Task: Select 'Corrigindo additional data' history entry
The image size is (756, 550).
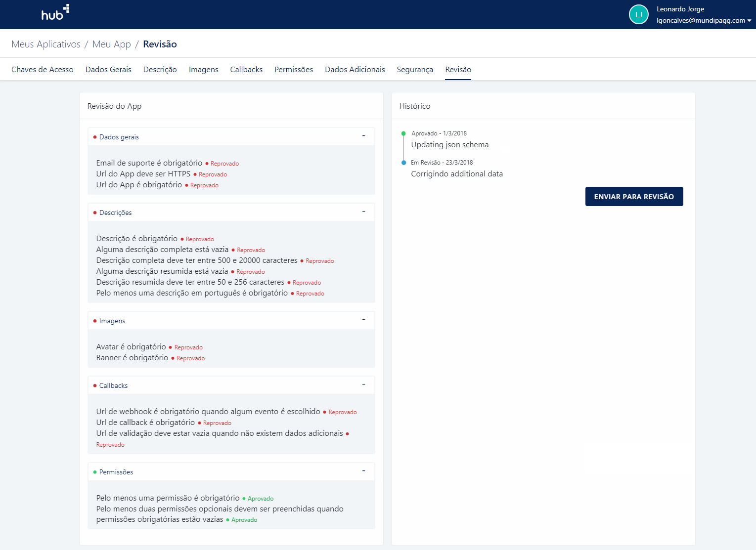Action: 457,174
